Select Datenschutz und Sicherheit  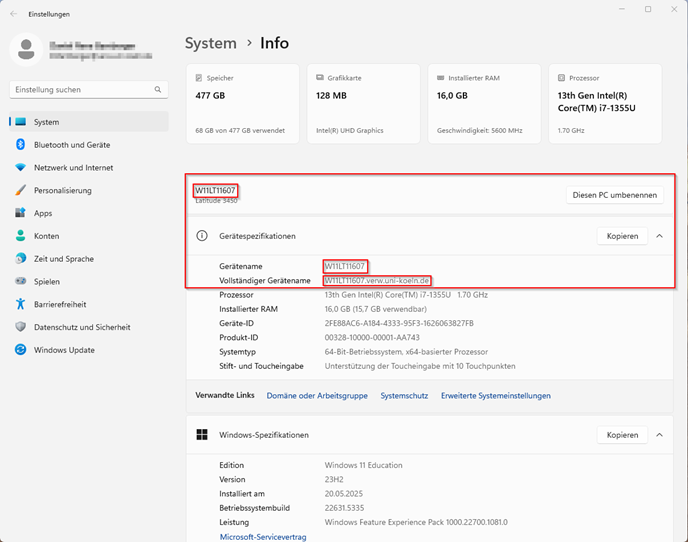pos(89,327)
